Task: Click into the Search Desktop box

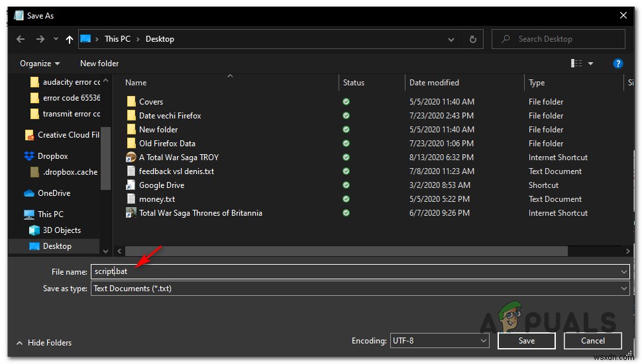Action: (558, 39)
